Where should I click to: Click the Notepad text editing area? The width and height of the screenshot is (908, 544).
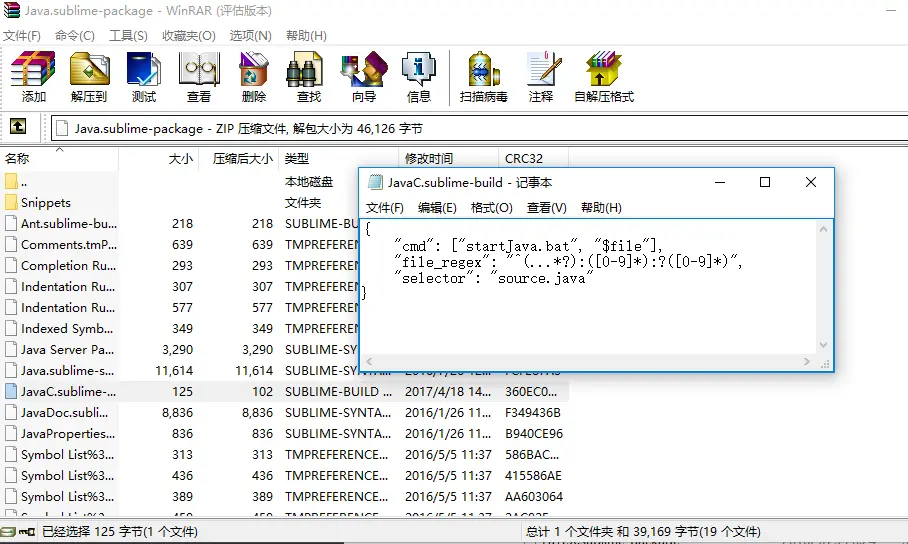pyautogui.click(x=590, y=287)
